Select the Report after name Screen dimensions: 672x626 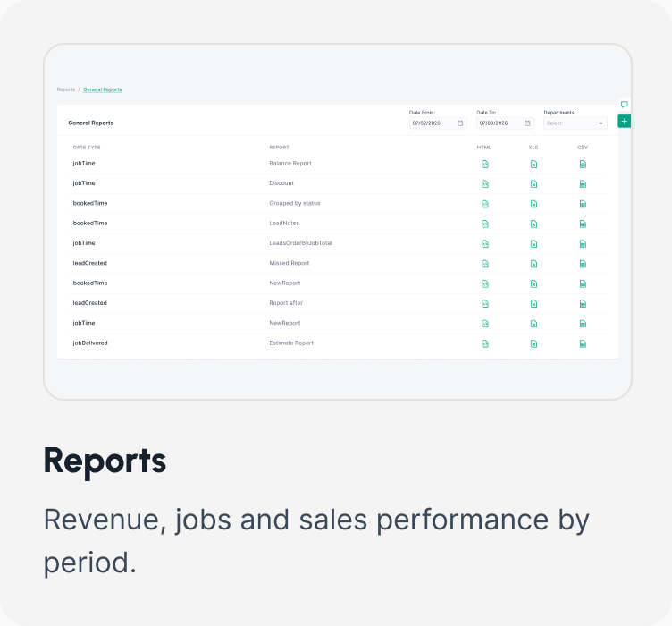click(286, 302)
